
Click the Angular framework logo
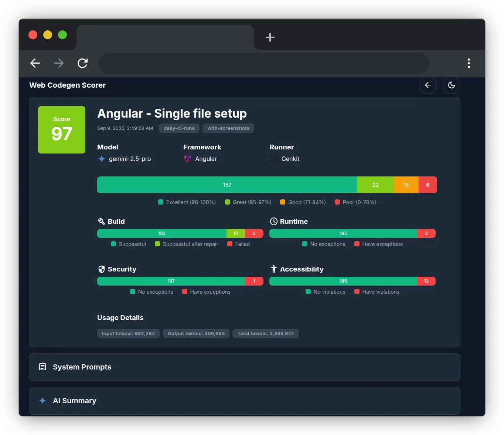pyautogui.click(x=187, y=159)
